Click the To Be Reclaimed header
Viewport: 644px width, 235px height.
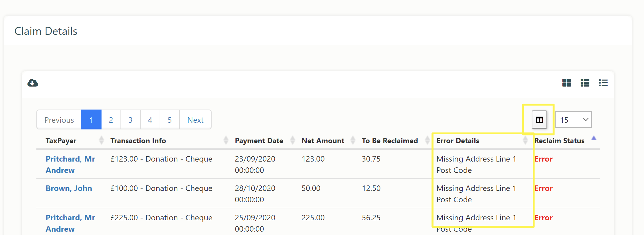click(x=390, y=141)
